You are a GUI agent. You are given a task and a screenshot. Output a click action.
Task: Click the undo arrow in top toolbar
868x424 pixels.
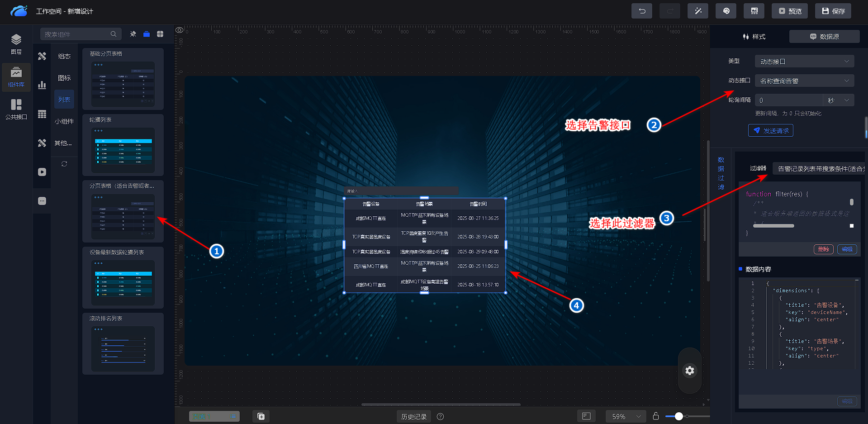pyautogui.click(x=641, y=11)
